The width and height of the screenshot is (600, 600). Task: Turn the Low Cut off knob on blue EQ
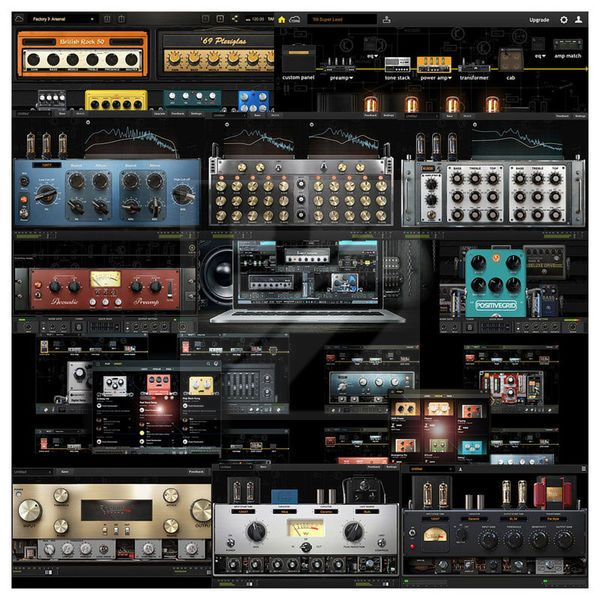pos(46,194)
